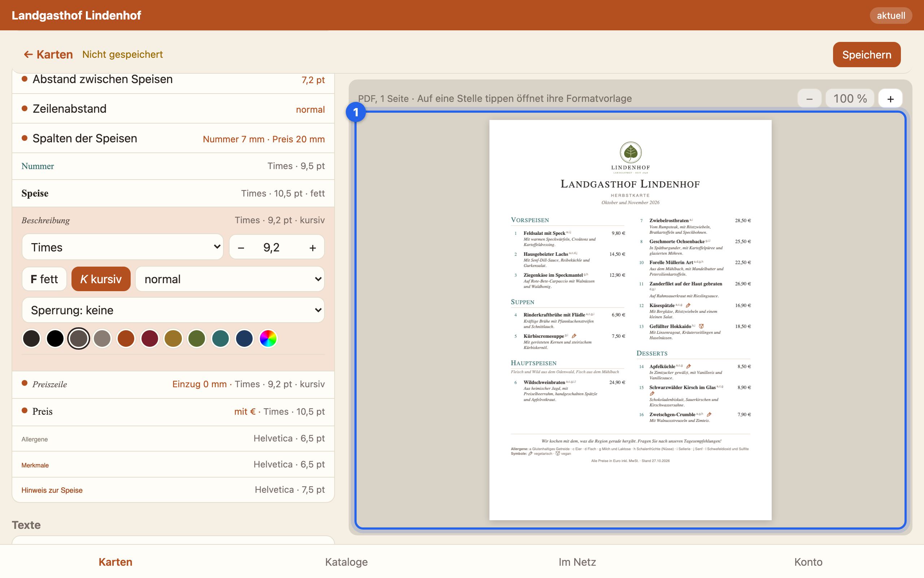The height and width of the screenshot is (578, 924).
Task: Open the Sperrung: keine dropdown
Action: point(173,310)
